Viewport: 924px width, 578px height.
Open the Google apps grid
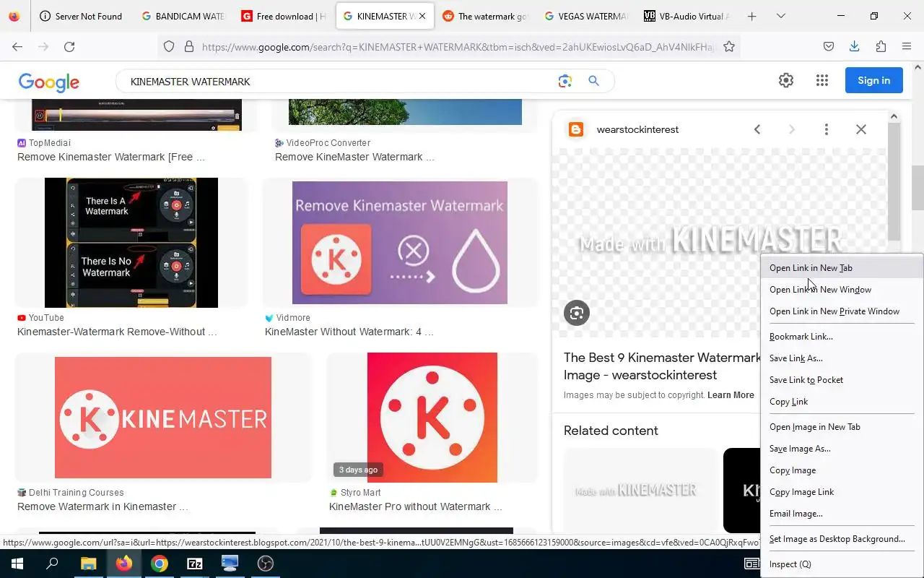tap(822, 80)
